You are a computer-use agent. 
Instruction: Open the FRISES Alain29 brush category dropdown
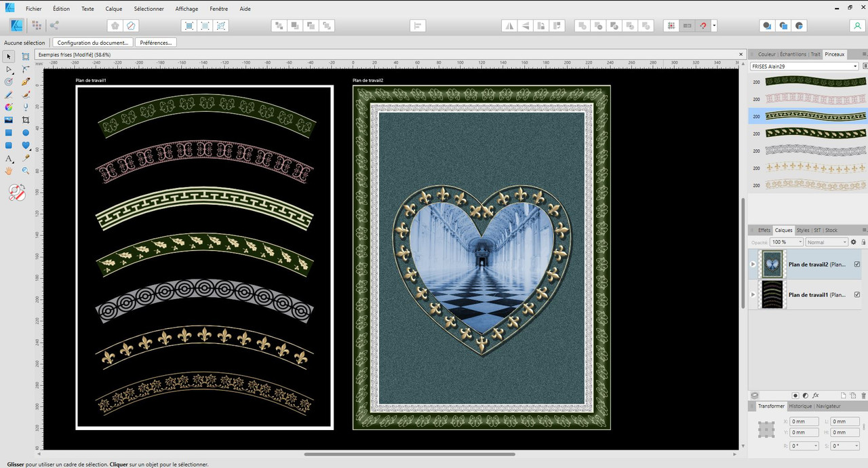coord(804,66)
